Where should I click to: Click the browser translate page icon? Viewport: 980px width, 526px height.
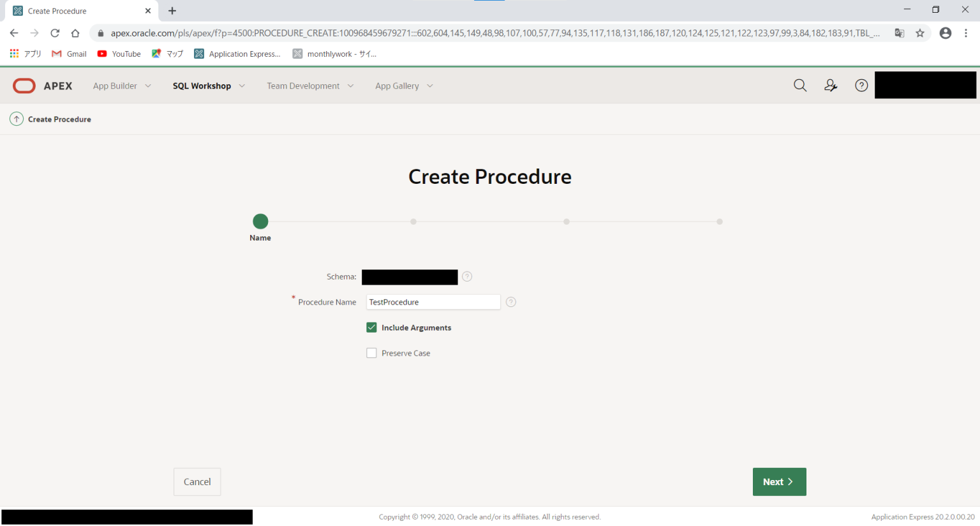click(899, 33)
